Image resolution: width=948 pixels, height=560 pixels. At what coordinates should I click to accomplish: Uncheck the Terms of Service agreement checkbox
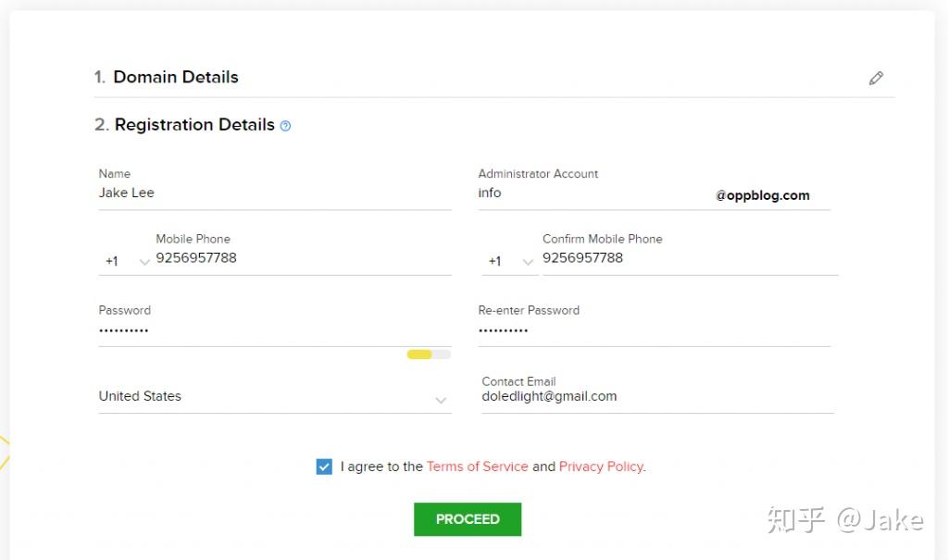tap(324, 467)
